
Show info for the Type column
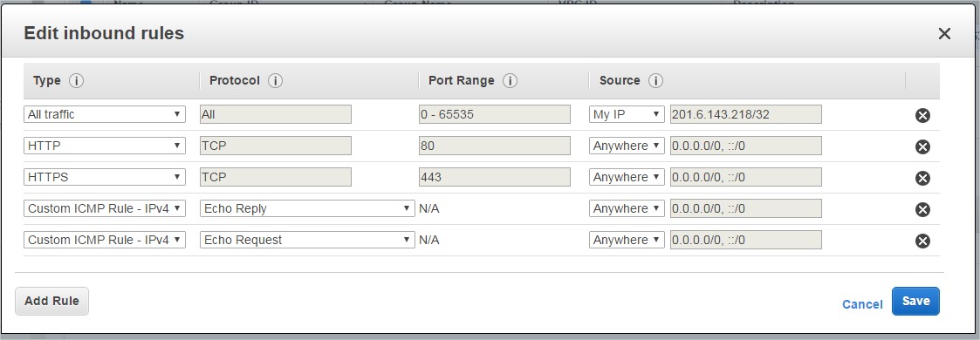[x=76, y=80]
